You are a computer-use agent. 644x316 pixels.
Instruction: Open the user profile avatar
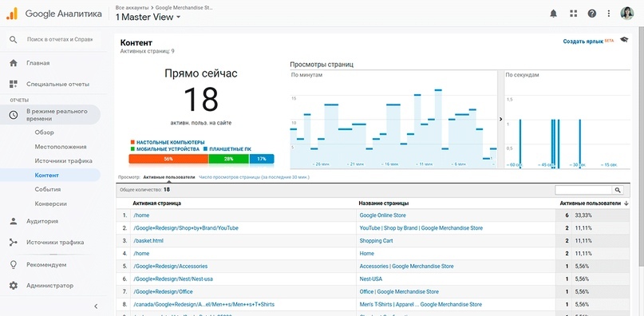626,13
